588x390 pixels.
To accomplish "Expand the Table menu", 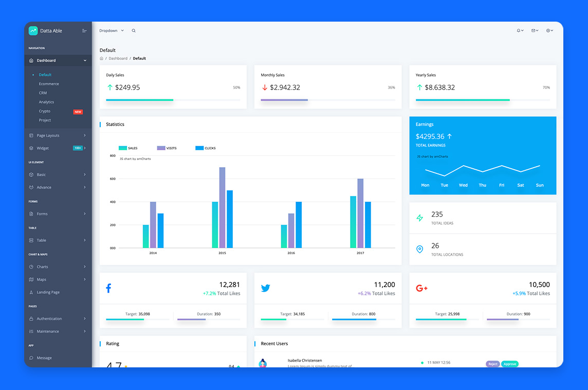I will [x=58, y=240].
